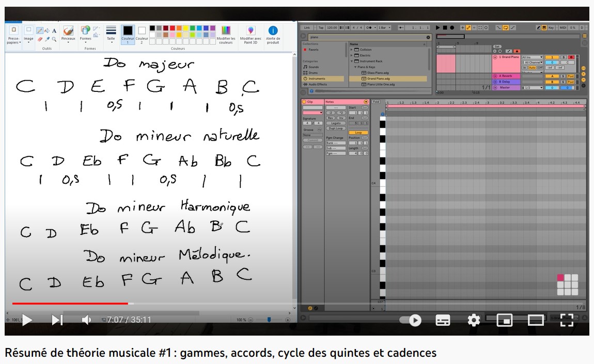Expand the Electric folder in browser
Viewport: 594px width, 364px height.
tap(352, 55)
